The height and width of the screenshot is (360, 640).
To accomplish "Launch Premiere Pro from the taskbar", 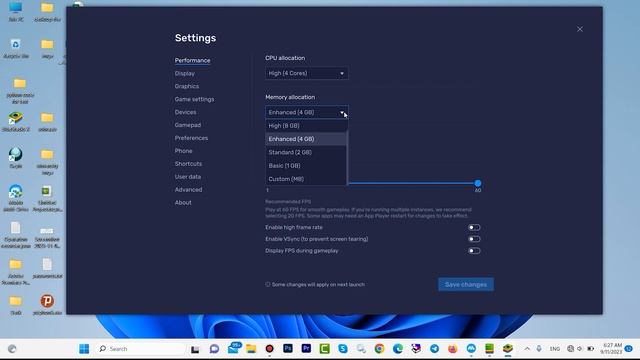I will [x=306, y=348].
